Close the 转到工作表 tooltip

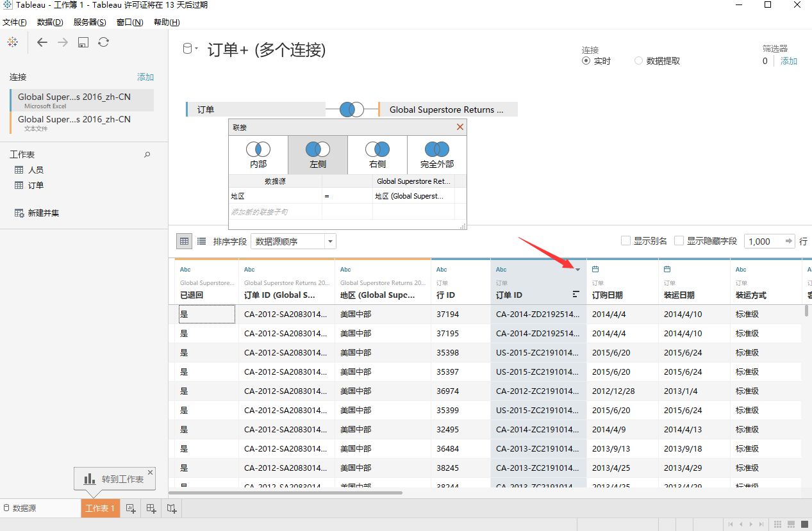pyautogui.click(x=151, y=473)
